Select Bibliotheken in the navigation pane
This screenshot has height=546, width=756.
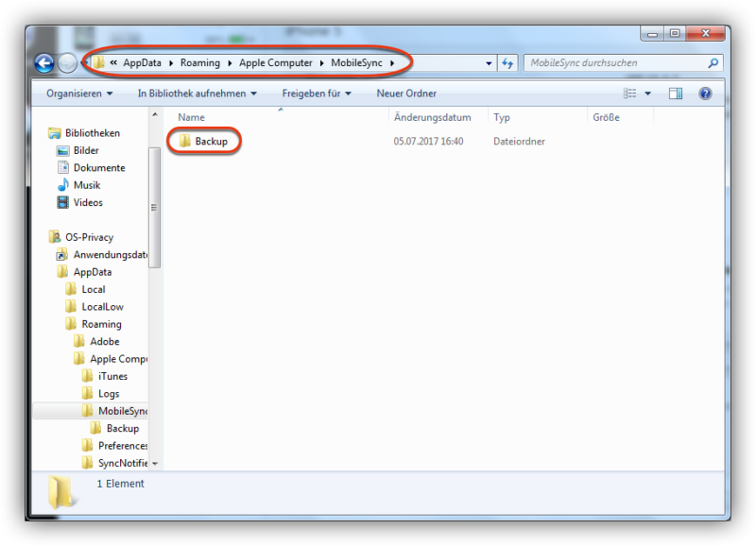tap(93, 133)
